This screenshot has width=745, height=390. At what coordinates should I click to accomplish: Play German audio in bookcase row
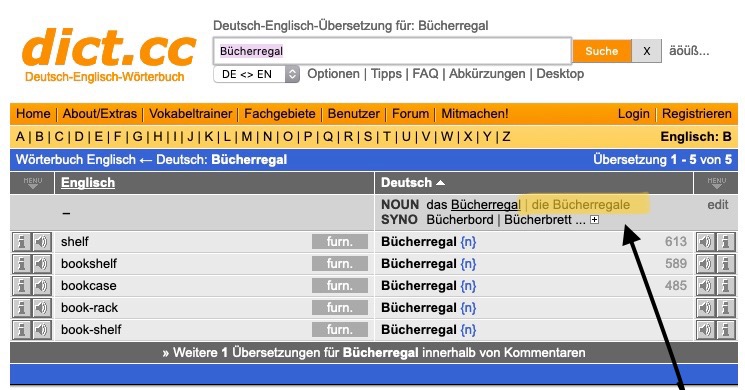(706, 285)
